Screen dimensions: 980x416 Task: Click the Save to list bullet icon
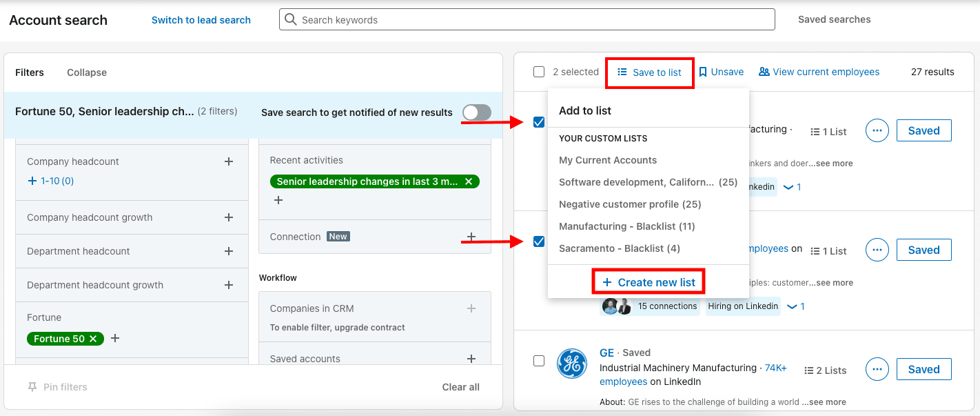click(x=622, y=72)
